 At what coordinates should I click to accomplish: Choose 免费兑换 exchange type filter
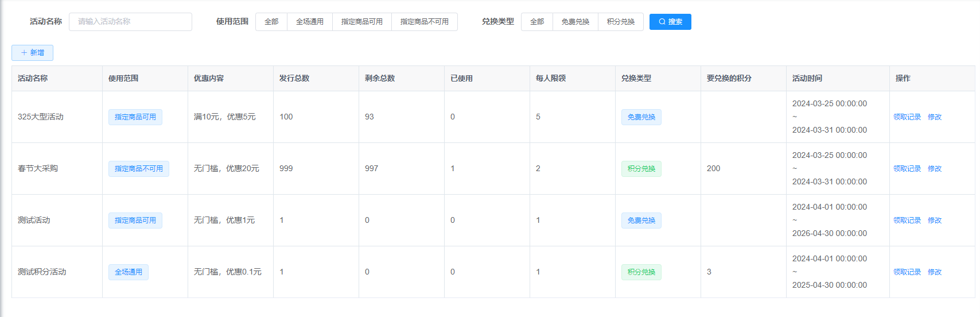(x=575, y=22)
